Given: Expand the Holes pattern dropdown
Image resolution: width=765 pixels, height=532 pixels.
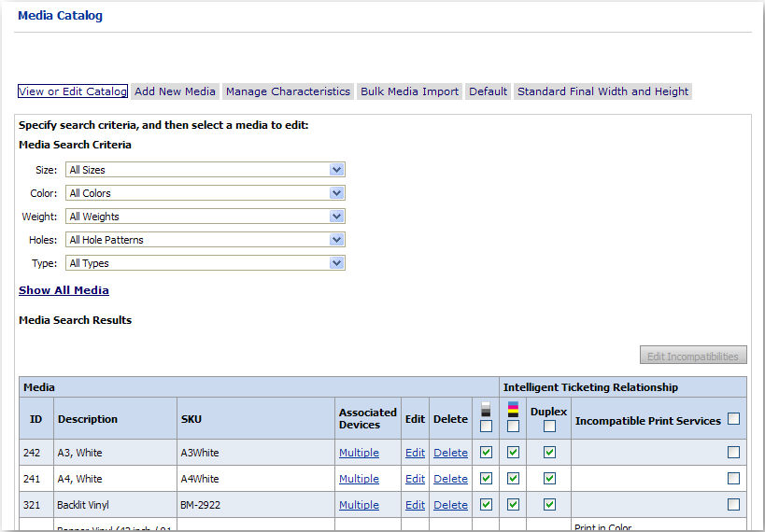Looking at the screenshot, I should click(205, 240).
